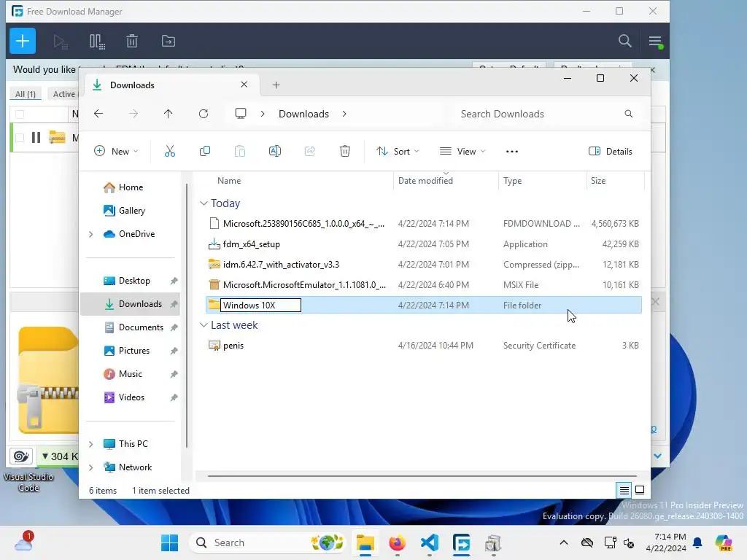Switch to the Active filter tab in FDM
Viewport: 747px width, 560px height.
coord(64,94)
